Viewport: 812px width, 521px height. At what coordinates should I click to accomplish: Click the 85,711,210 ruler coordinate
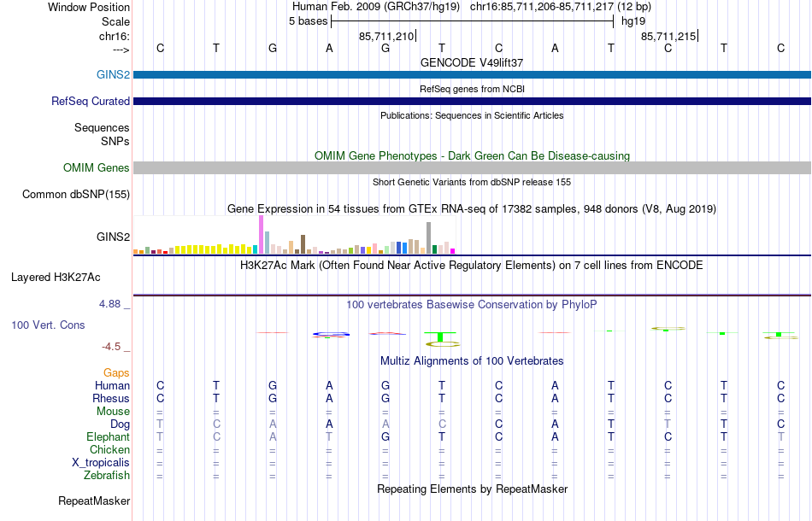(x=386, y=36)
